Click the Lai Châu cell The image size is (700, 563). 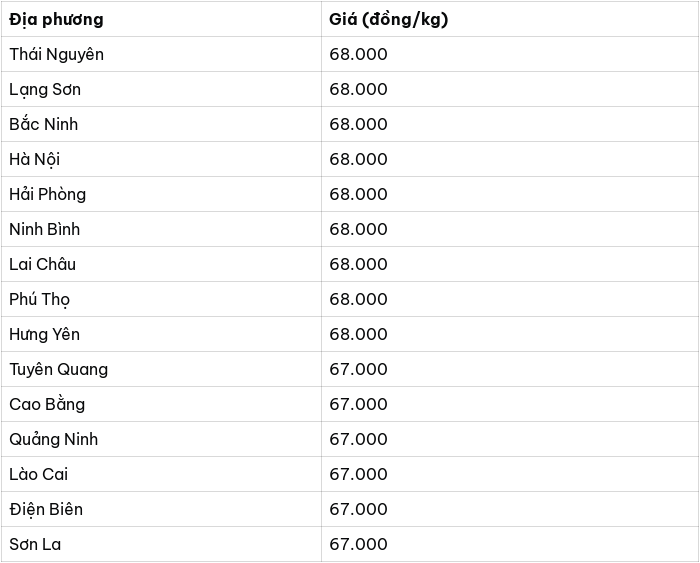tap(161, 264)
